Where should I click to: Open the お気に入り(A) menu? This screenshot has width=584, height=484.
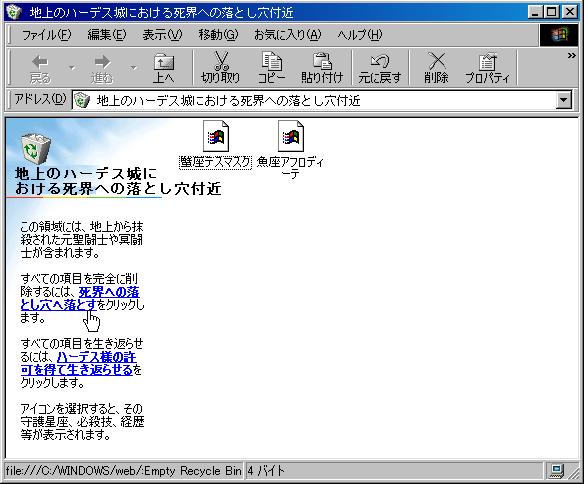point(288,35)
